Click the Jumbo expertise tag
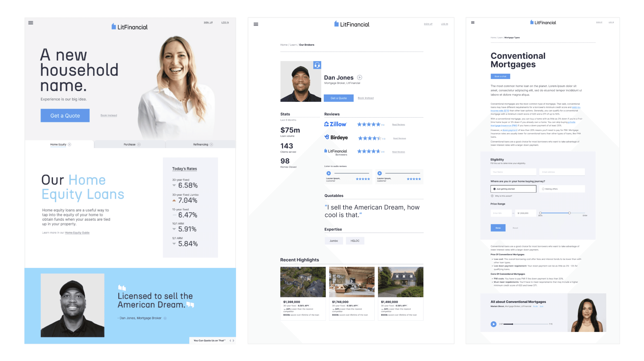The image size is (644, 361). click(x=333, y=241)
